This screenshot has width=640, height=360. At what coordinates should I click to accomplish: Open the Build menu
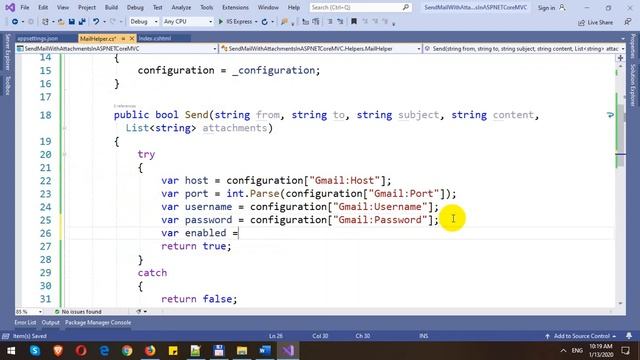point(111,7)
